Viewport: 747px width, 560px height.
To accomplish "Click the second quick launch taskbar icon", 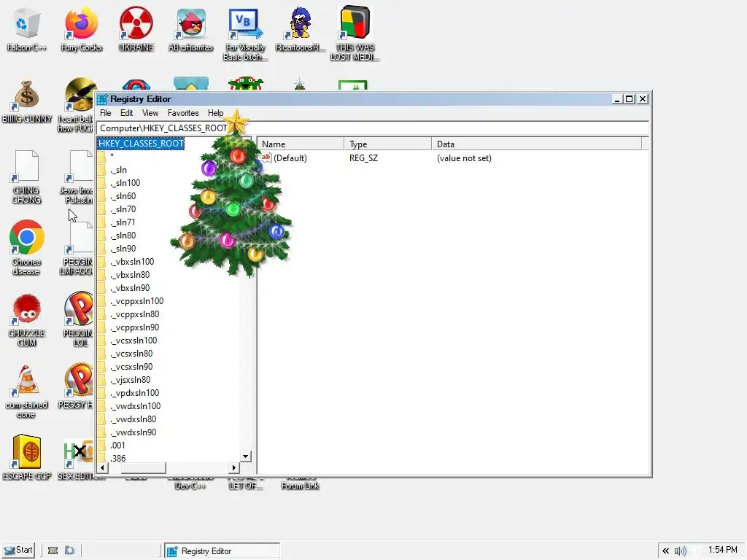I will point(69,551).
